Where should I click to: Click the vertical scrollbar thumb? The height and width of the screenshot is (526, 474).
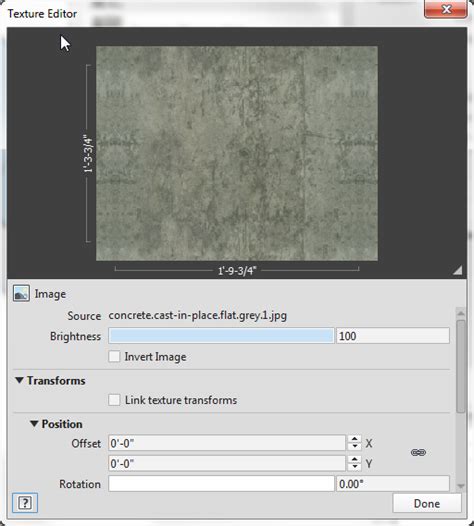point(461,366)
